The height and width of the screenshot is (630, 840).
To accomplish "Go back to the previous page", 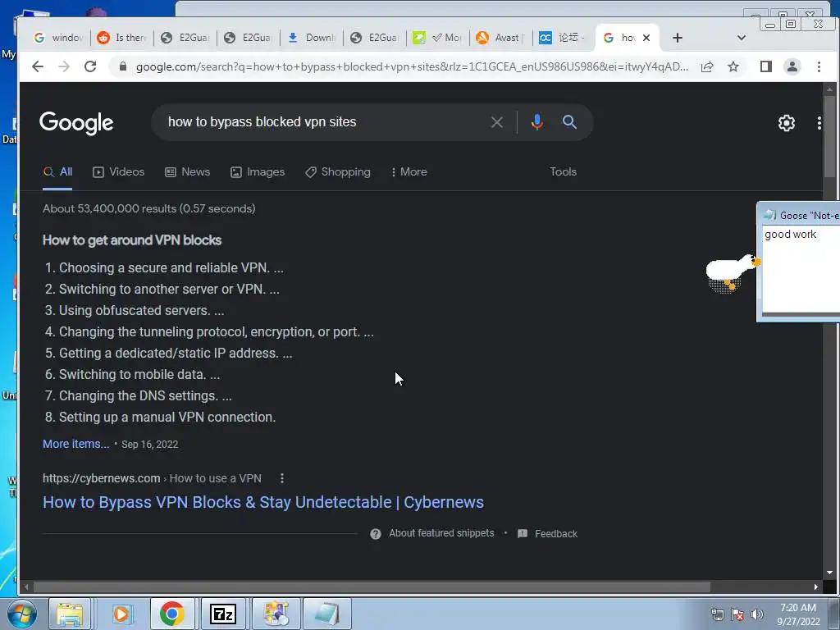I will click(38, 66).
